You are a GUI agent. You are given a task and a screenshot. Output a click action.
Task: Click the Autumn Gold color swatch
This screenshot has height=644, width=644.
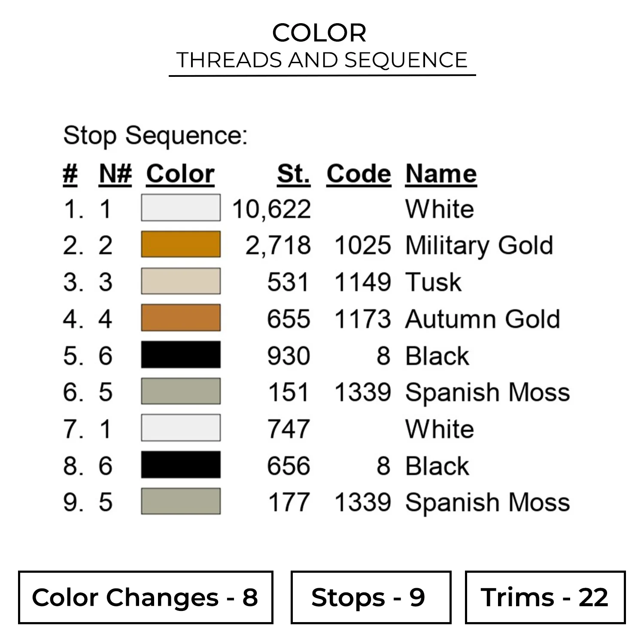pyautogui.click(x=181, y=318)
